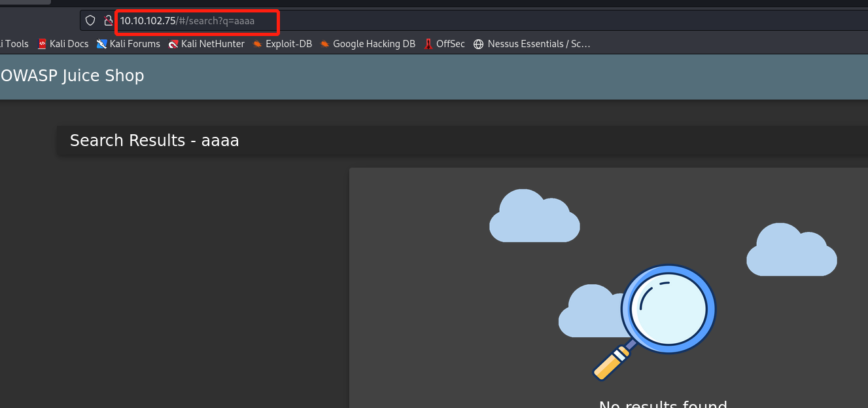Open the Google Hacking DB bookmark
868x408 pixels.
373,44
